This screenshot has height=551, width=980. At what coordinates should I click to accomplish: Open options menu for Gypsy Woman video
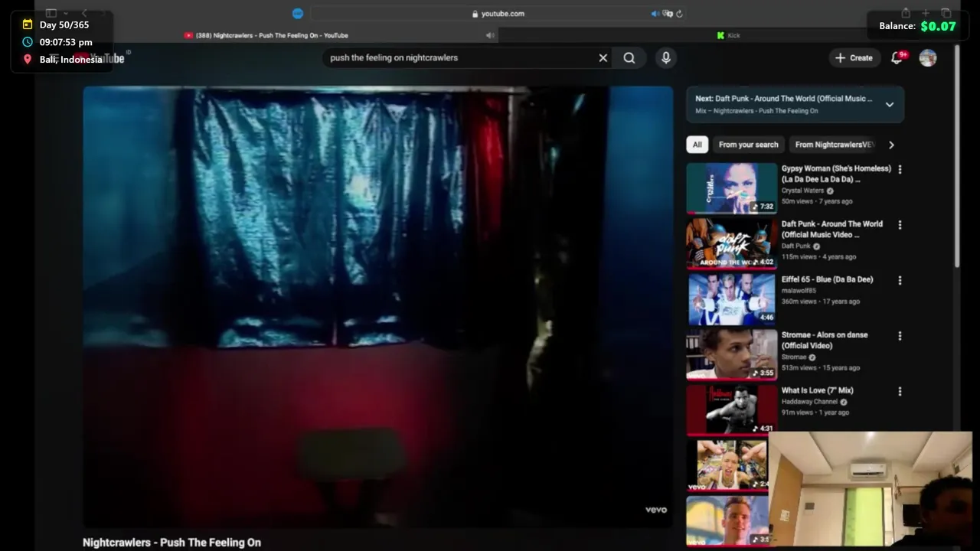pyautogui.click(x=900, y=169)
